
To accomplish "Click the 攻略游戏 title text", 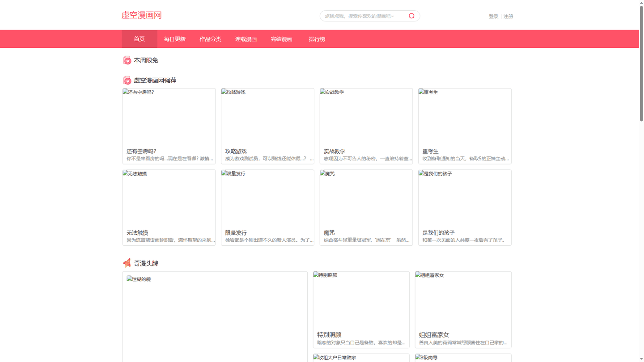I will (236, 152).
